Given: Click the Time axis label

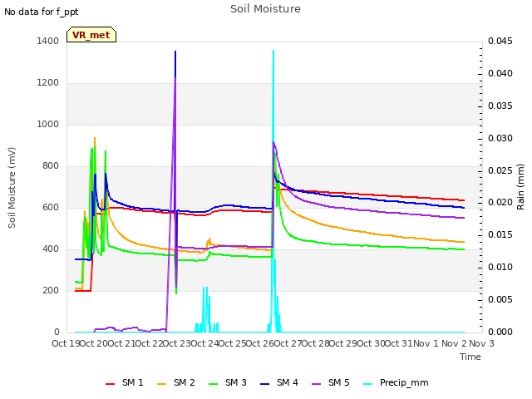Looking at the screenshot, I should tap(470, 357).
